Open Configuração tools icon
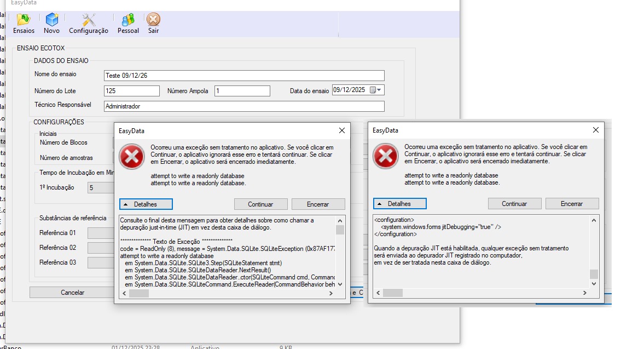The width and height of the screenshot is (644, 349). pyautogui.click(x=89, y=20)
